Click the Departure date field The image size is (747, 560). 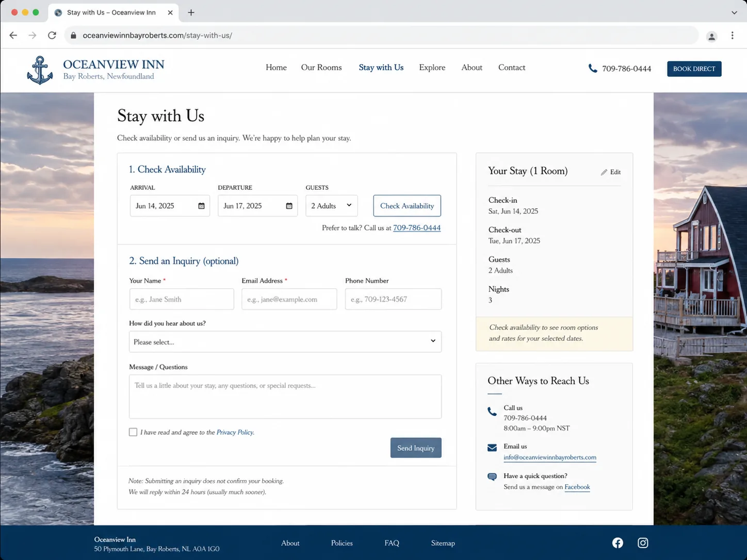pos(257,206)
